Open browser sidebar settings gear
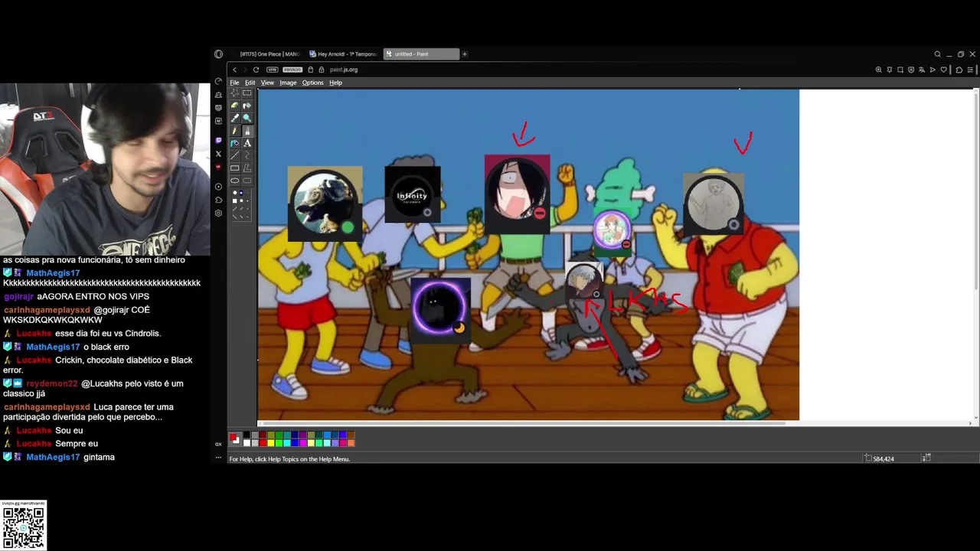Viewport: 980px width, 551px height. coord(218,214)
